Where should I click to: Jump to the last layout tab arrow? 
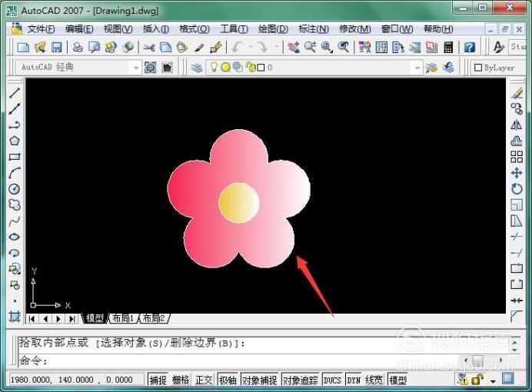pyautogui.click(x=72, y=319)
